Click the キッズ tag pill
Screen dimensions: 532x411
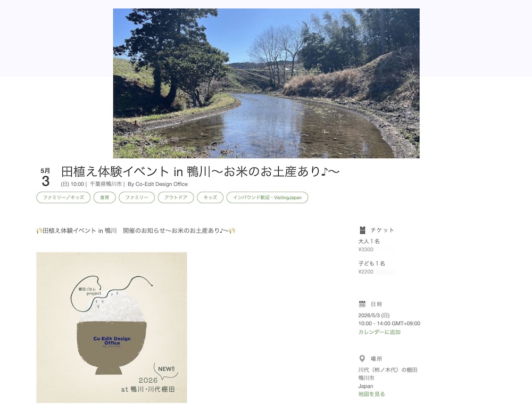tap(210, 198)
